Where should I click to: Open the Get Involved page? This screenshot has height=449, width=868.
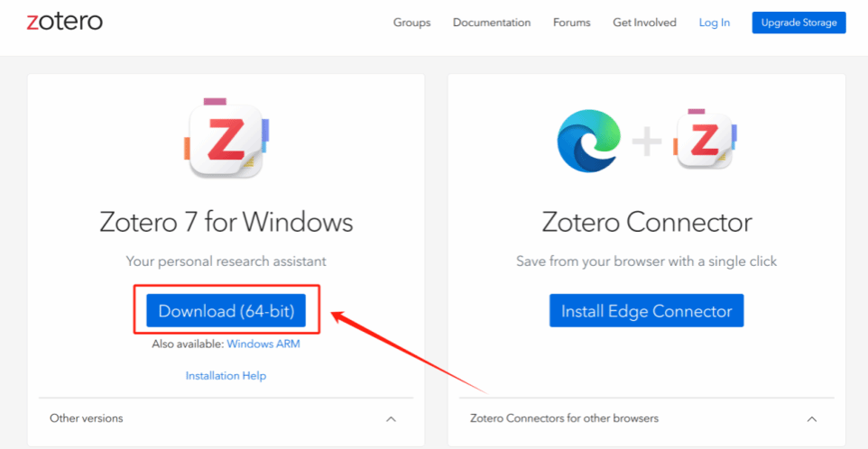[644, 23]
